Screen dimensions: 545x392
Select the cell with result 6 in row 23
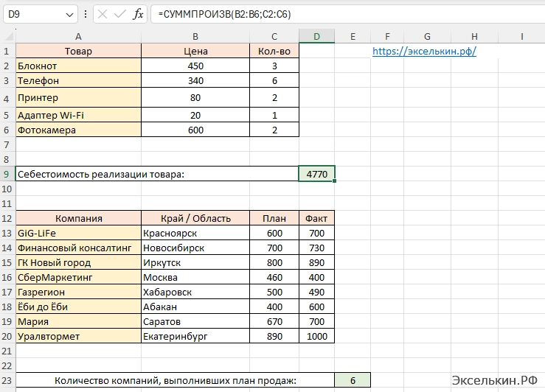(353, 380)
